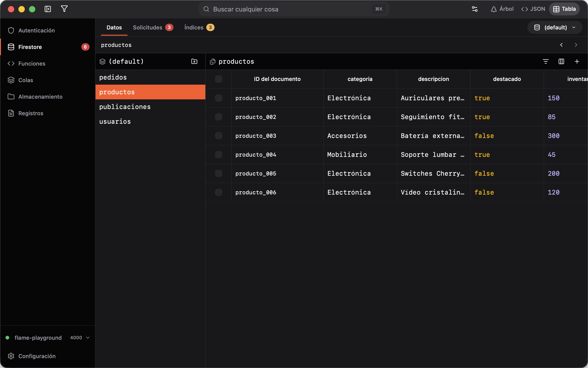Click the Batería externa description cell

click(x=433, y=136)
